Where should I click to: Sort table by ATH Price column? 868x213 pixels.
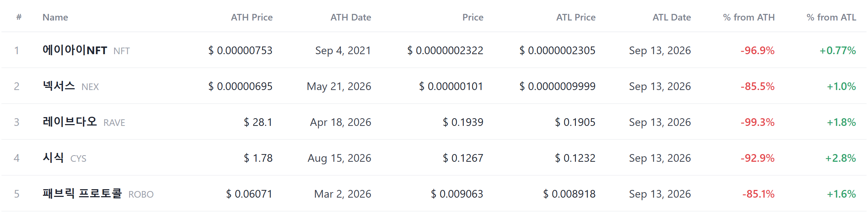click(x=251, y=17)
